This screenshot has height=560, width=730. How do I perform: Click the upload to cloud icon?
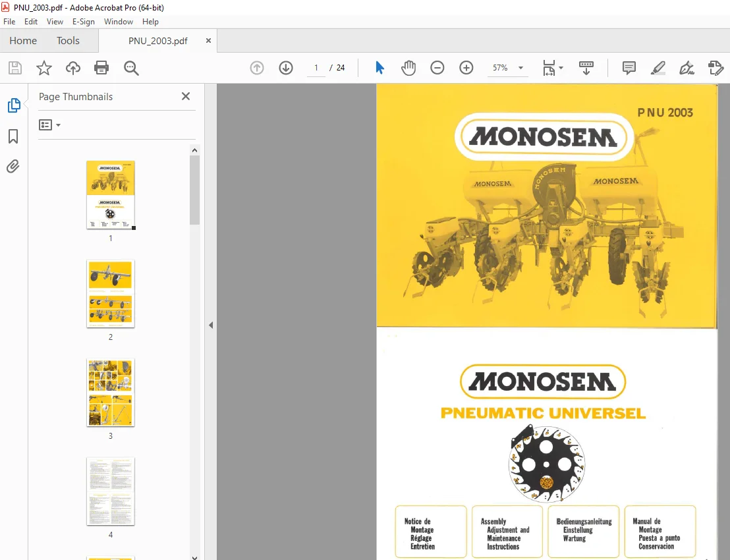[x=72, y=68]
